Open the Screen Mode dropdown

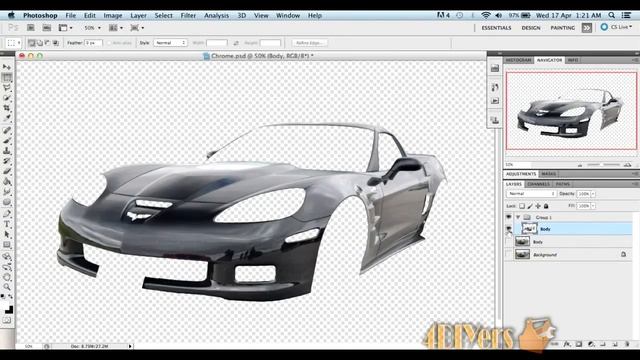tap(137, 28)
